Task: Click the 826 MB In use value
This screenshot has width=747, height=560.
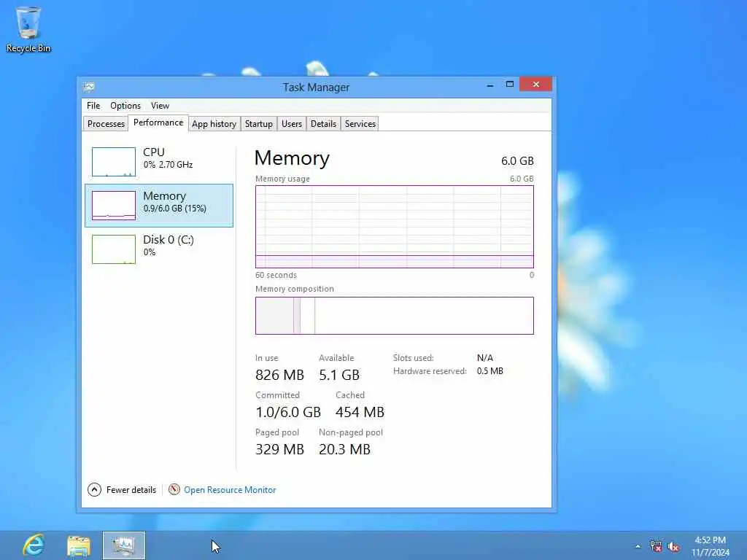Action: pos(279,375)
